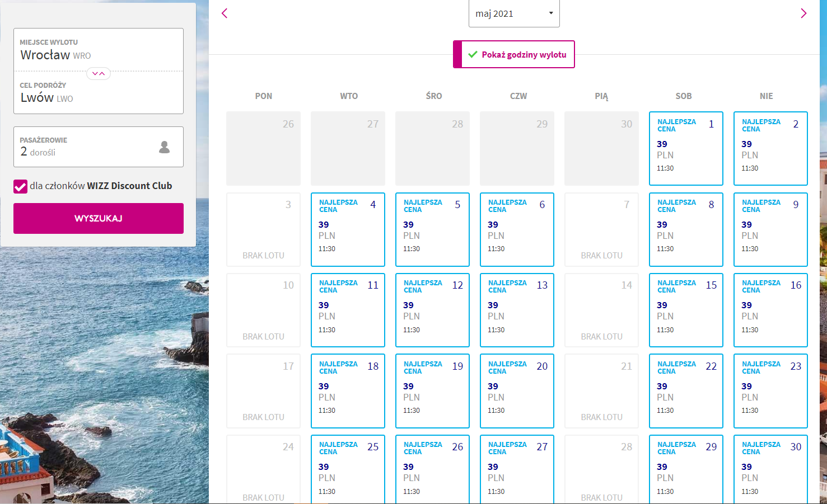Image resolution: width=827 pixels, height=504 pixels.
Task: Pick the May 6 departure date
Action: click(x=517, y=229)
